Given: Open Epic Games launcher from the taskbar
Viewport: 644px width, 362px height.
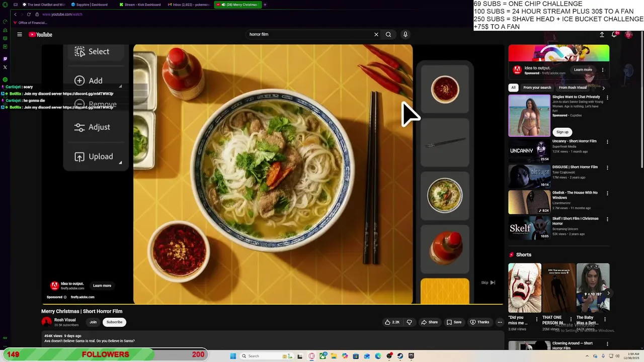Looking at the screenshot, I should [x=411, y=356].
